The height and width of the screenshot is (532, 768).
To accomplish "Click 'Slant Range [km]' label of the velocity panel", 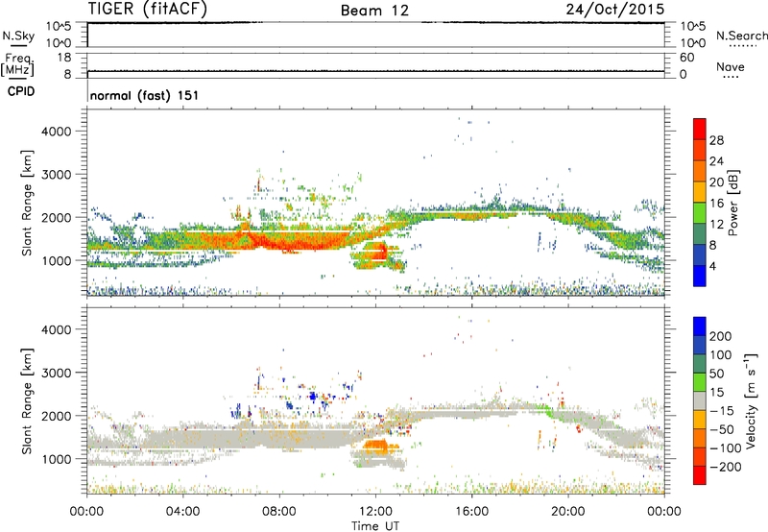I will [27, 400].
